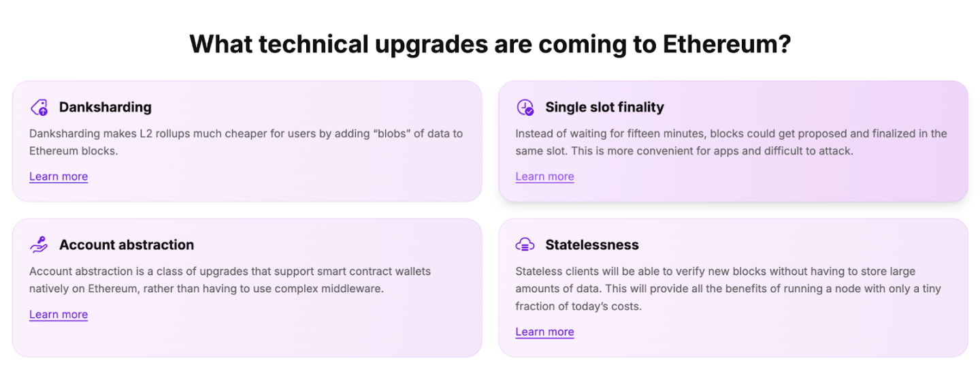The image size is (980, 378).
Task: Click the main heading about technical upgrades
Action: point(490,44)
